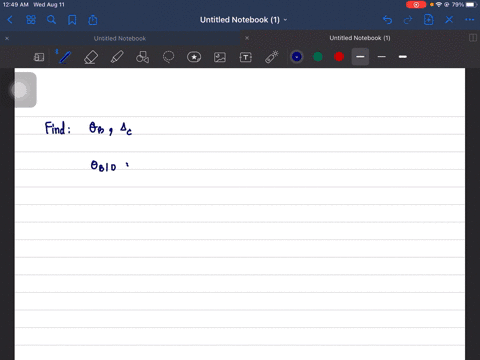Image resolution: width=480 pixels, height=360 pixels.
Task: Open the Elements sticker tool
Action: 194,57
